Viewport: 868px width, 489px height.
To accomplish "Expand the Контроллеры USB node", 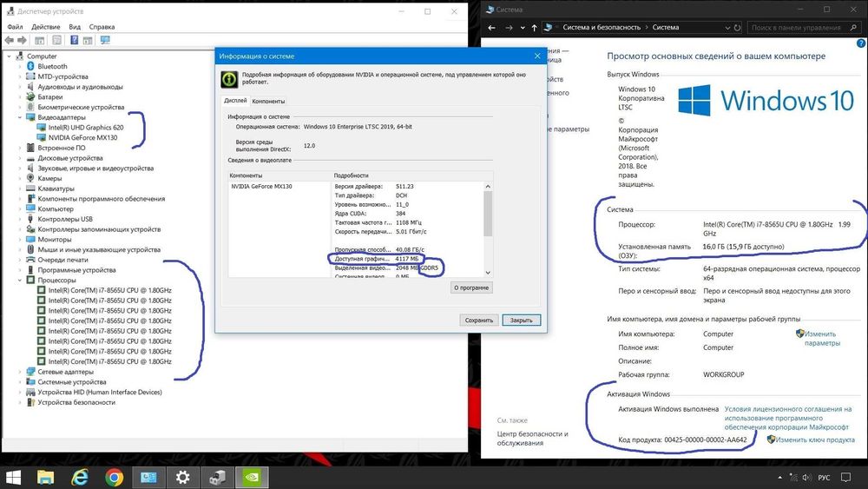I will 20,219.
